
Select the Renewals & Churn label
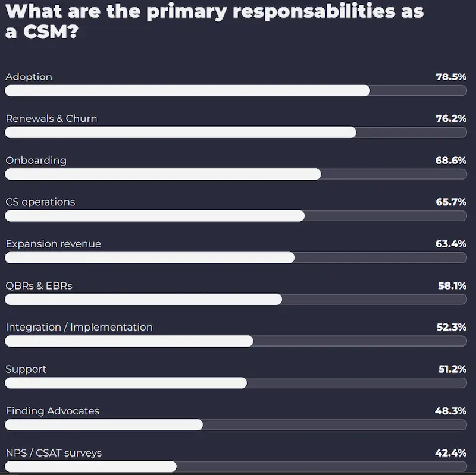point(51,118)
